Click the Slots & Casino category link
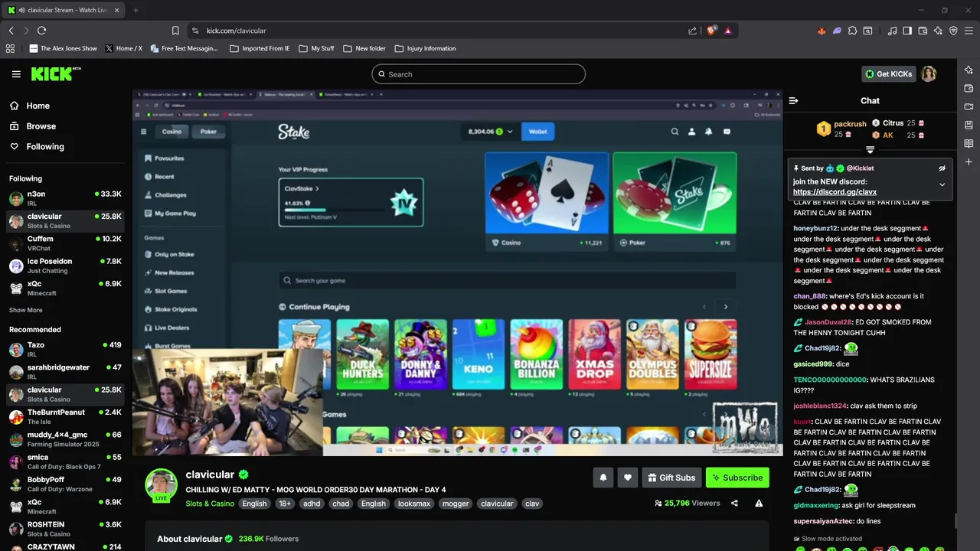 (210, 504)
